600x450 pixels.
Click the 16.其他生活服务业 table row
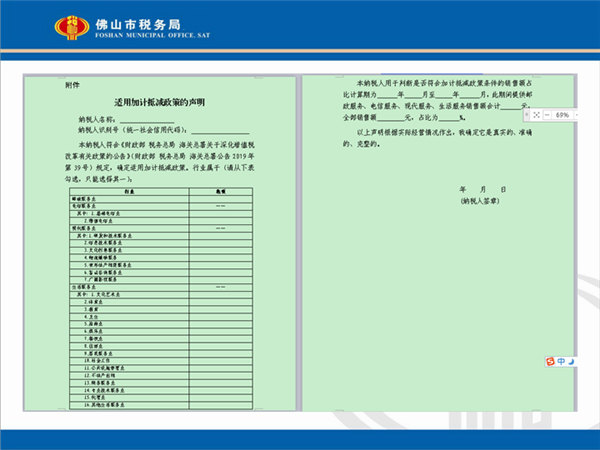pyautogui.click(x=161, y=405)
